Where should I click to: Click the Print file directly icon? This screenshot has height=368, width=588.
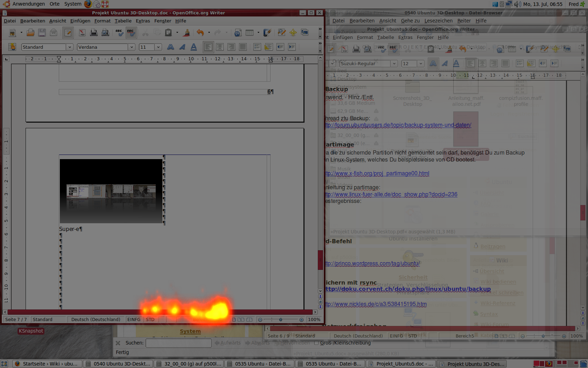pos(93,33)
